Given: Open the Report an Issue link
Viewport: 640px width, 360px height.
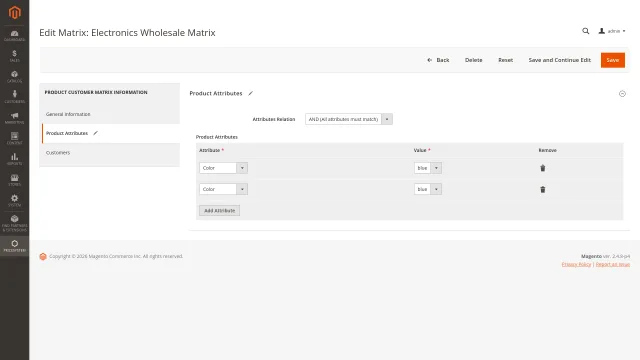Looking at the screenshot, I should [613, 264].
